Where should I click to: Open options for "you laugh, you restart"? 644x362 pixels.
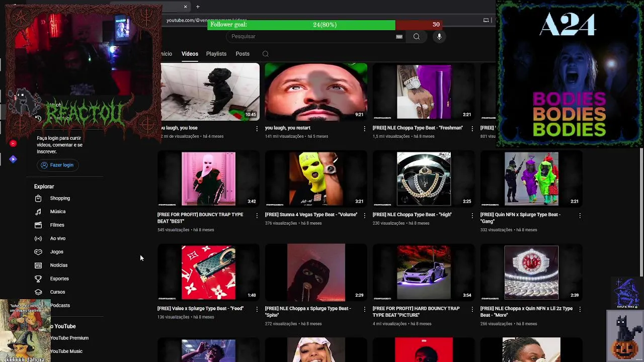click(364, 129)
